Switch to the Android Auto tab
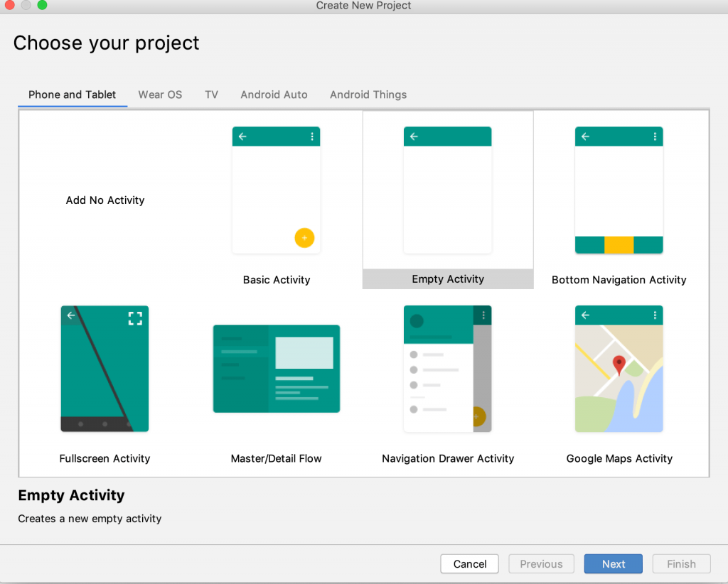This screenshot has width=728, height=584. click(x=274, y=94)
